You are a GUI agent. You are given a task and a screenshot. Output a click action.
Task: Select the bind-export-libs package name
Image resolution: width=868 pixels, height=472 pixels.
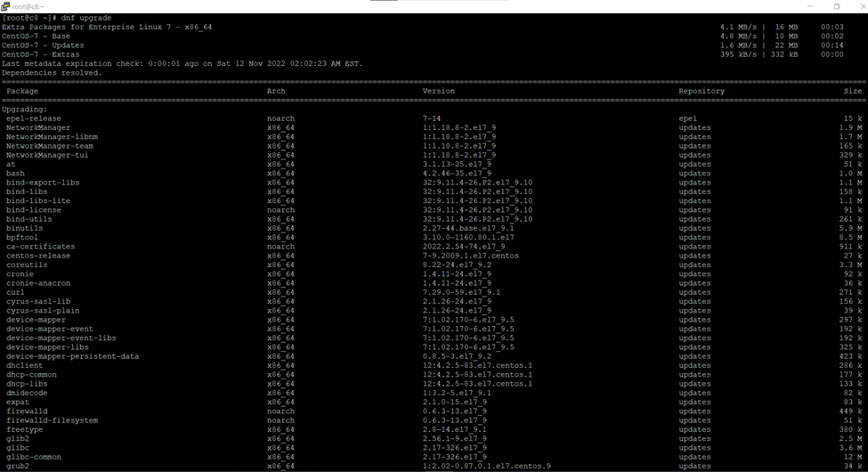(x=43, y=183)
